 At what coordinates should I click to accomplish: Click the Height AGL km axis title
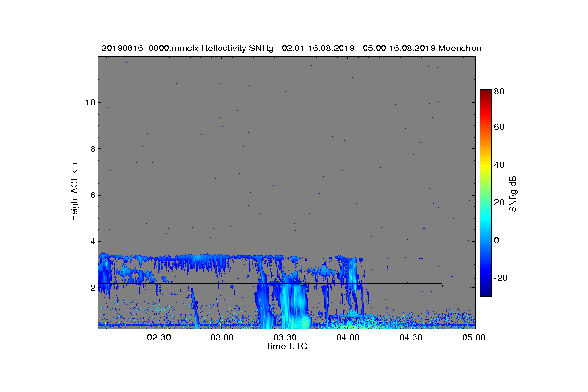[74, 192]
